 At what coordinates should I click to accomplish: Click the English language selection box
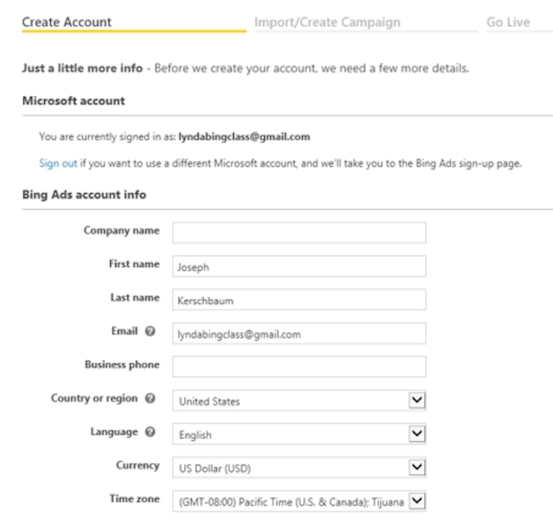click(299, 434)
